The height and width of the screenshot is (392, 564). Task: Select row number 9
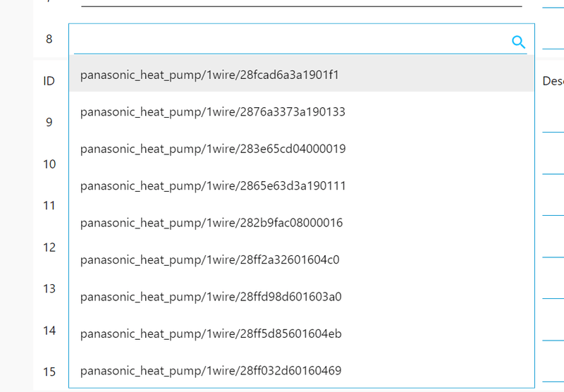tap(49, 123)
